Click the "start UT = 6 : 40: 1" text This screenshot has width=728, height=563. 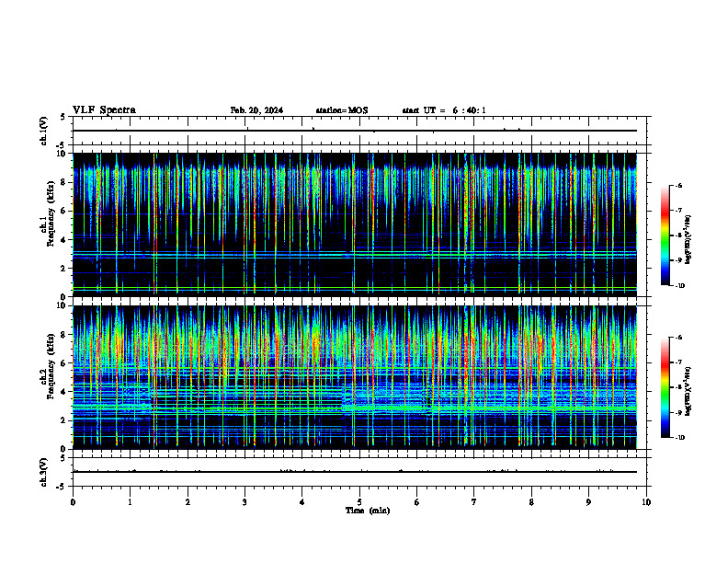coord(444,110)
